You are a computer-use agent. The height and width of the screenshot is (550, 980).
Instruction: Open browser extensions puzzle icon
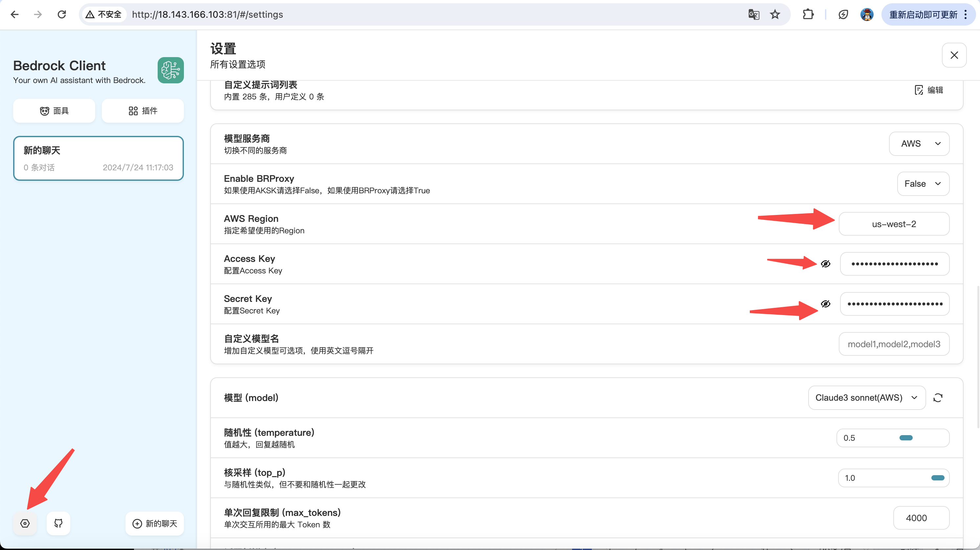[x=808, y=14]
